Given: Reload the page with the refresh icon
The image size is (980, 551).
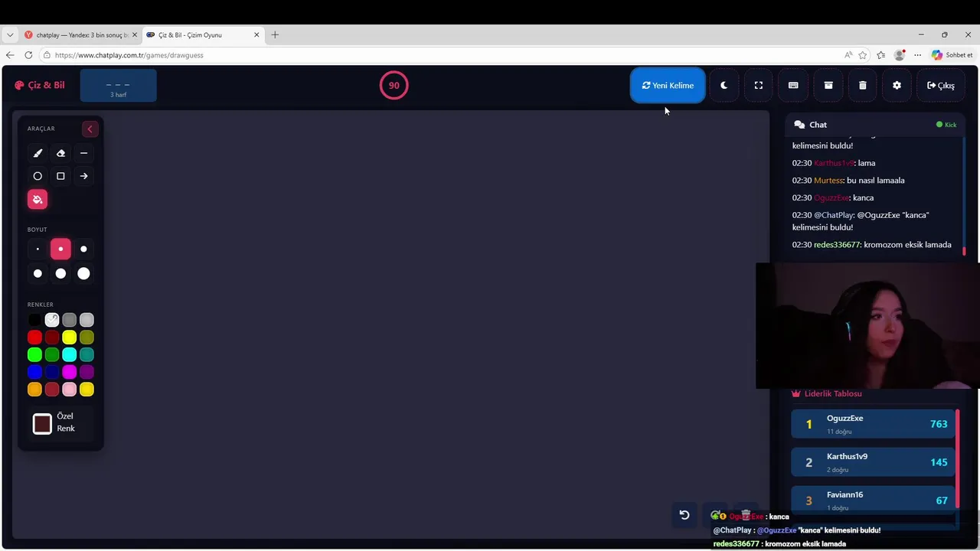Looking at the screenshot, I should click(x=28, y=55).
